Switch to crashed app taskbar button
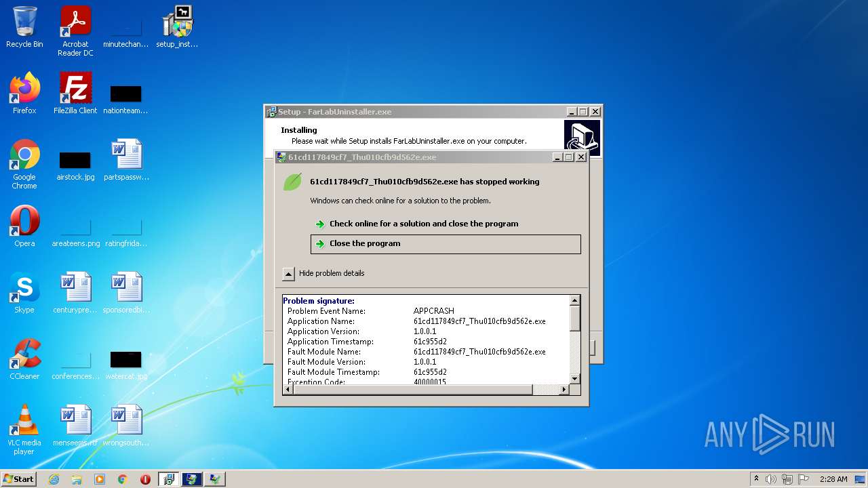 tap(215, 479)
